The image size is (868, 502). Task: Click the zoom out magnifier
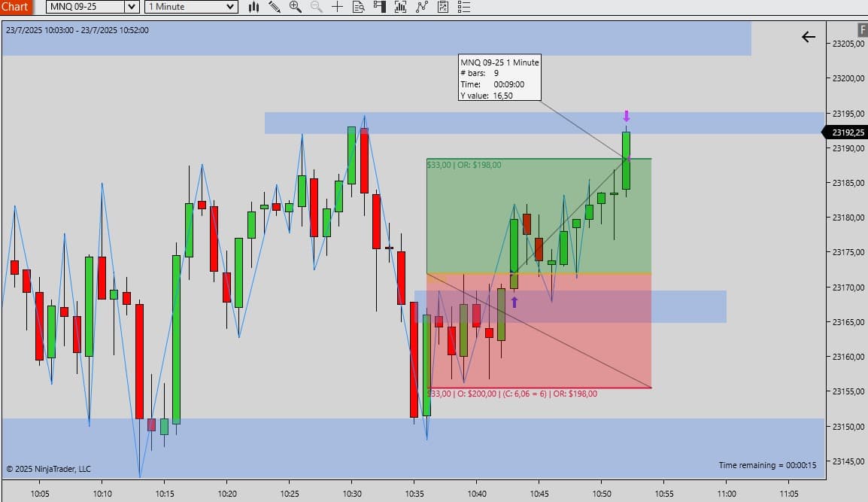(316, 7)
